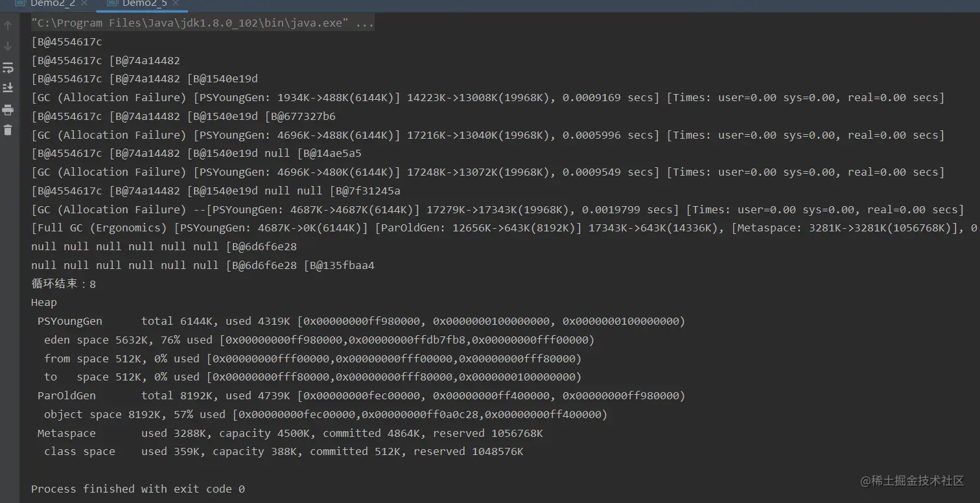Click the Process finished with exit code 0 line
980x503 pixels.
(138, 489)
